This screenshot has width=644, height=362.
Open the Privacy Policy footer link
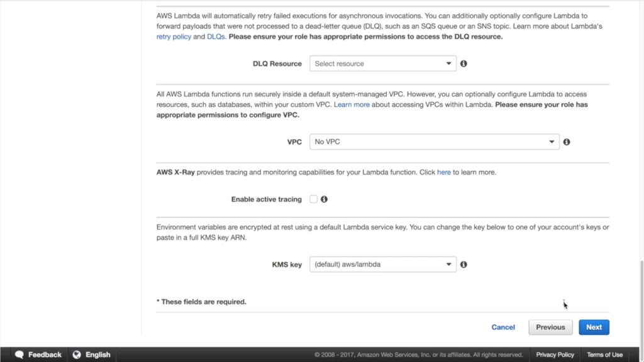[555, 355]
